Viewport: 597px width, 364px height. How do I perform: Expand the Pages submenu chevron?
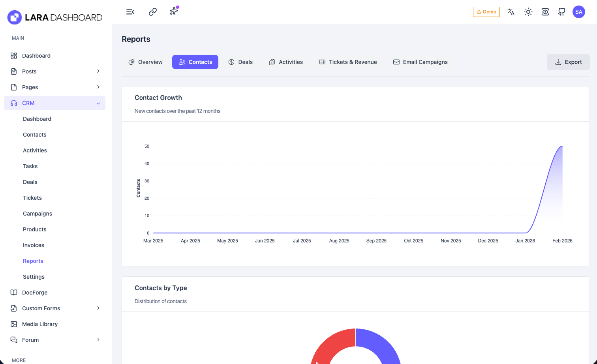coord(98,87)
